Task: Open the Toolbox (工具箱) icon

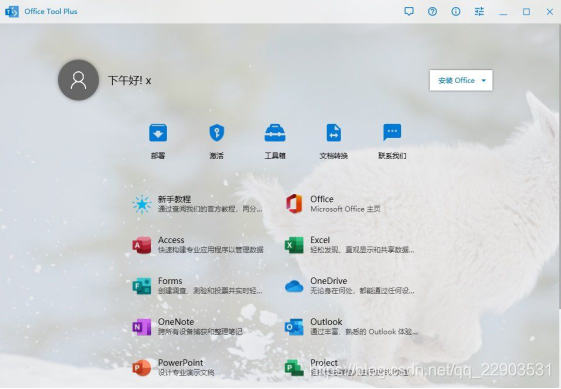Action: pos(275,133)
